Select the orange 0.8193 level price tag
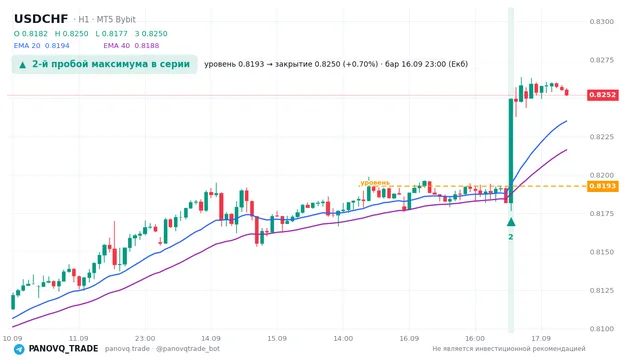Viewport: 640px width, 360px height. (602, 186)
